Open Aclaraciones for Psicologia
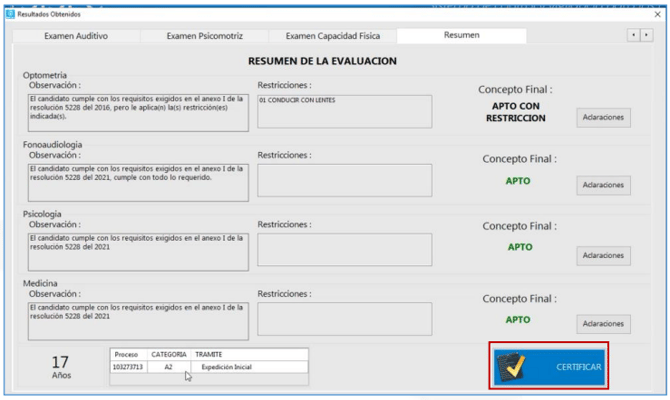 tap(603, 256)
